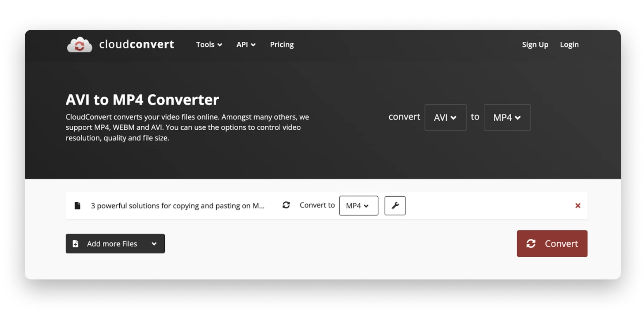Click the document icon beside the file name
Image resolution: width=644 pixels, height=315 pixels.
pyautogui.click(x=77, y=205)
